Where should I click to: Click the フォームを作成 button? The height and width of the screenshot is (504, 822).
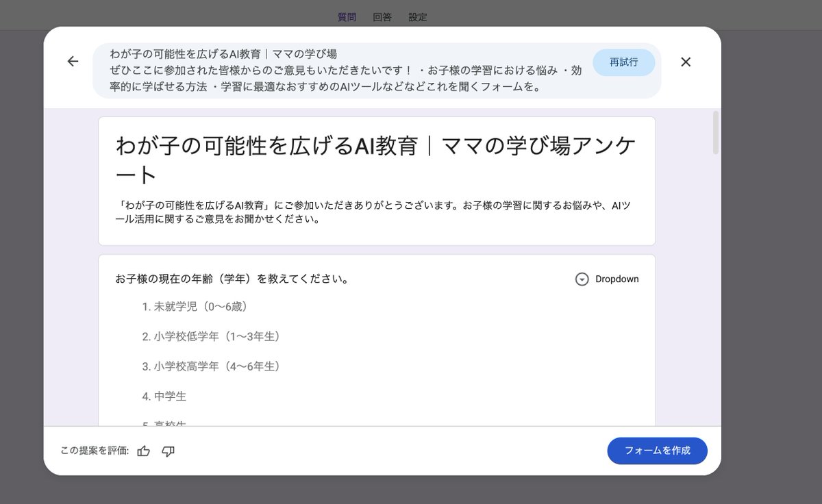click(x=657, y=451)
